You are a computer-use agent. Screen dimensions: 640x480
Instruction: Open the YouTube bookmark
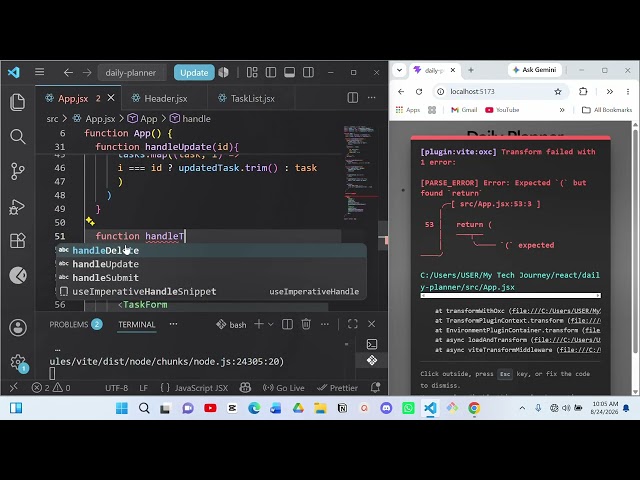coord(502,110)
